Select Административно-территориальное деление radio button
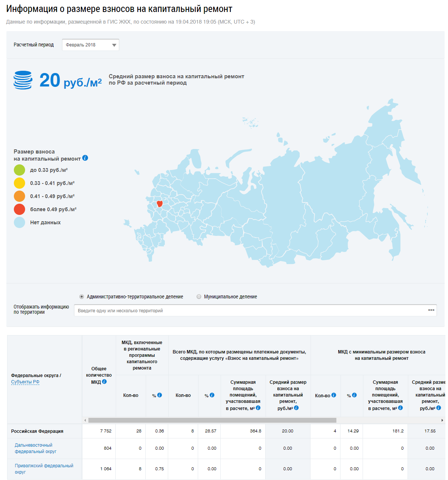 point(82,297)
